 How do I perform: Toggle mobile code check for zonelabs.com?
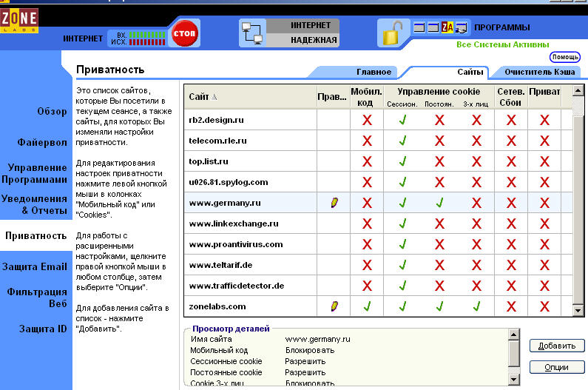click(367, 306)
